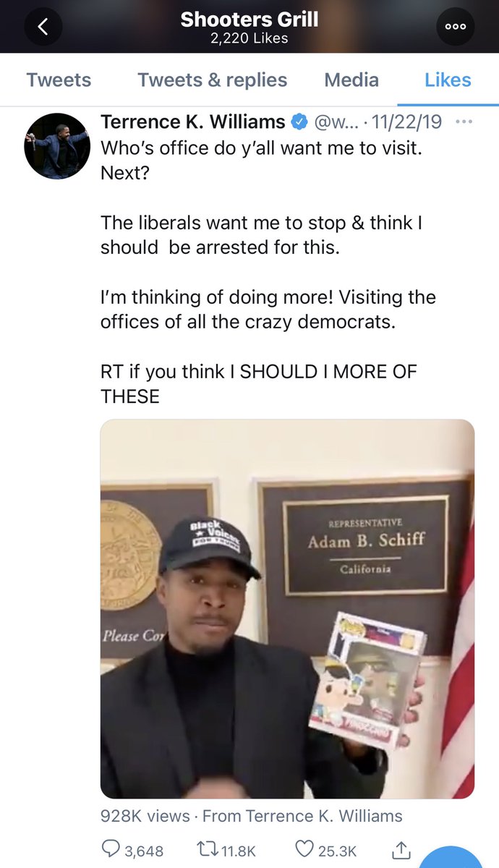Tap the back arrow button
This screenshot has width=499, height=868.
(x=43, y=27)
